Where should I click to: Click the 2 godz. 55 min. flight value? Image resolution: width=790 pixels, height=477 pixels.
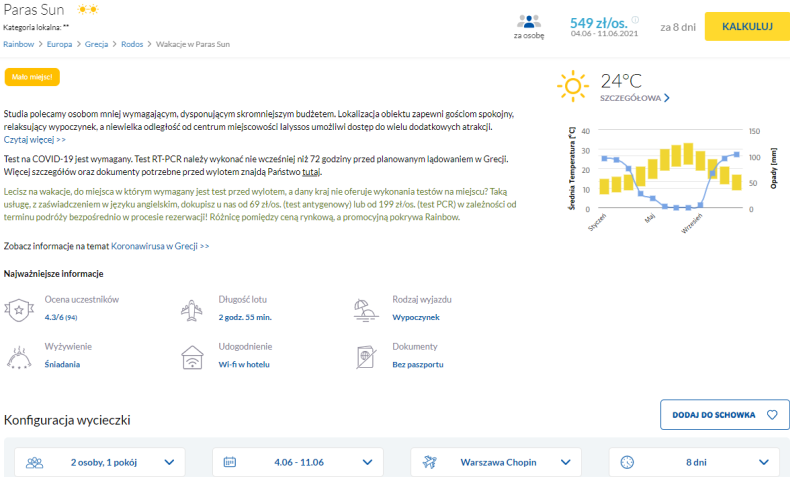(245, 317)
